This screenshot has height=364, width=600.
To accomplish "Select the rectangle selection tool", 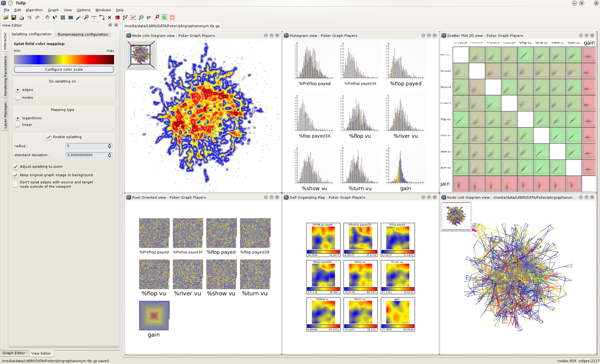I will point(71,17).
